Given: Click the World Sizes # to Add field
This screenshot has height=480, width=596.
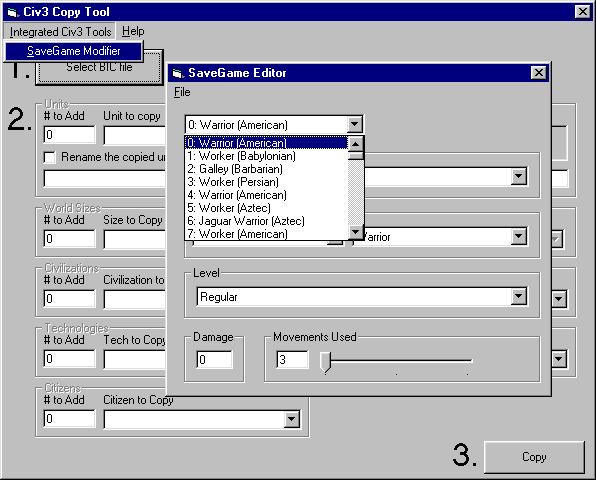Looking at the screenshot, I should [x=70, y=239].
